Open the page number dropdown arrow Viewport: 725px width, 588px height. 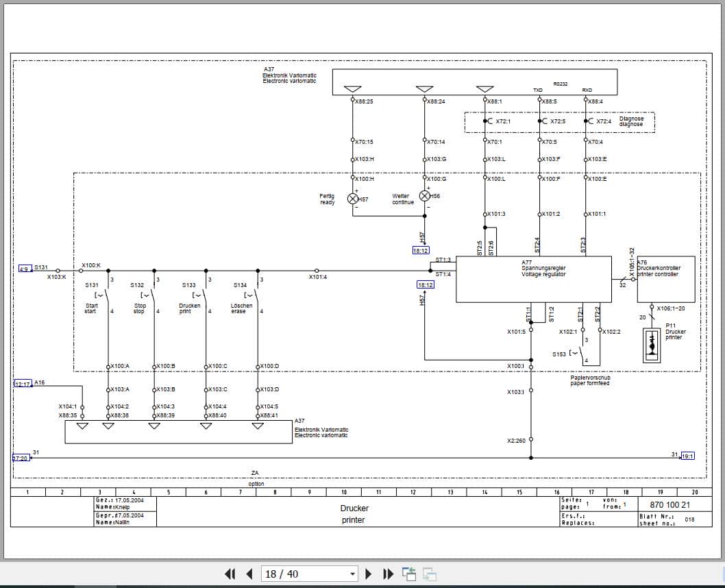coord(352,574)
